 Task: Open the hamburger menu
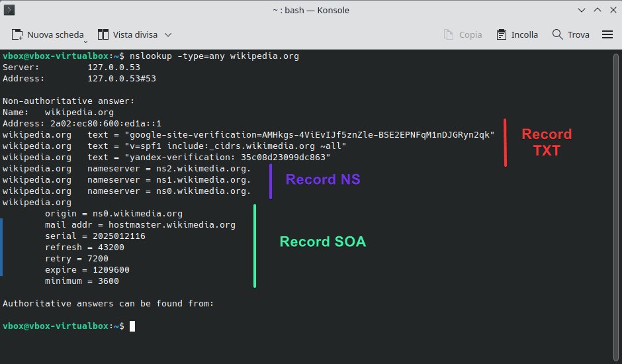point(607,35)
